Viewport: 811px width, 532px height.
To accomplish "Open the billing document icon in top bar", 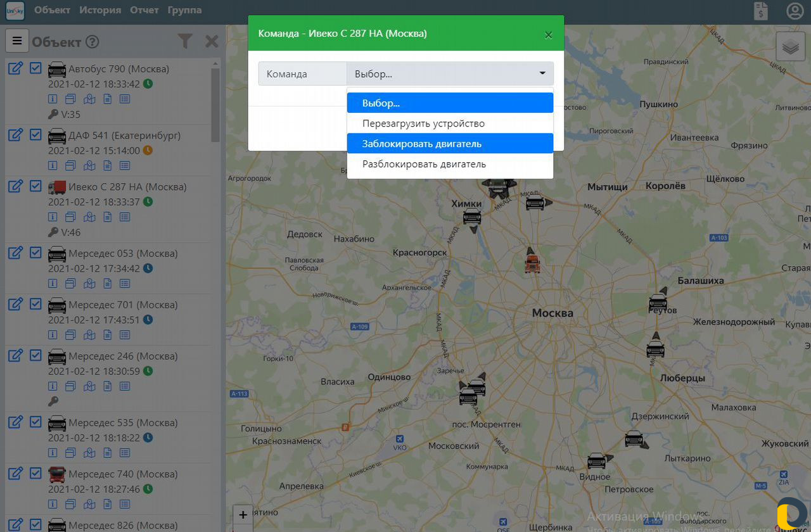I will click(761, 11).
